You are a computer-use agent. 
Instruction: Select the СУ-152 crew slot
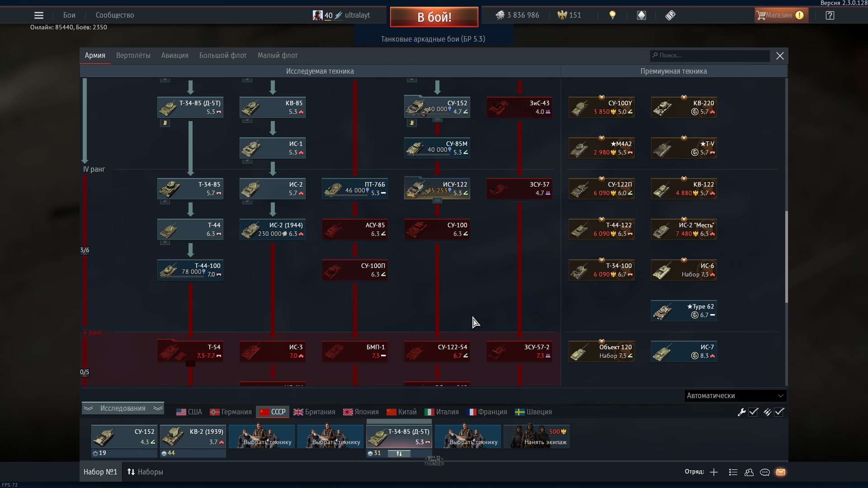(x=124, y=436)
